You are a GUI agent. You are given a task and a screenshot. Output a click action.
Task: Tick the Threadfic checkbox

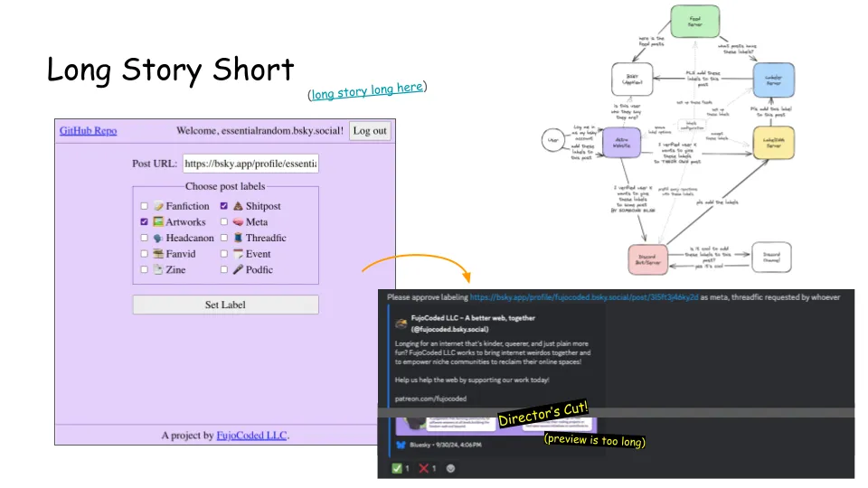[x=224, y=238]
